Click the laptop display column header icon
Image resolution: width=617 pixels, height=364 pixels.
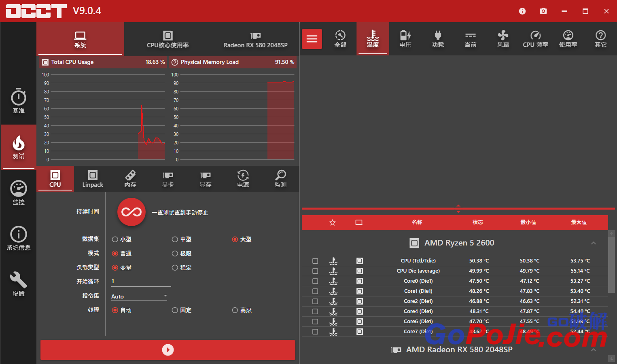click(359, 222)
